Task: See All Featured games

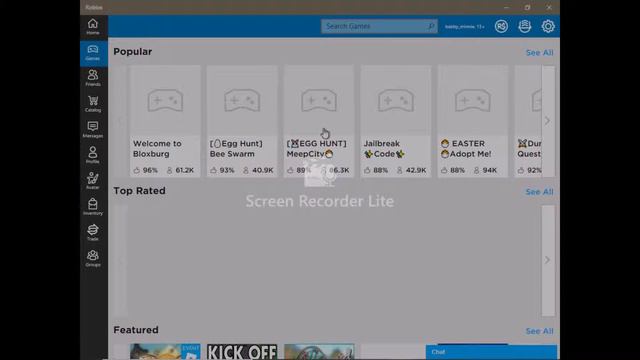Action: (x=539, y=331)
